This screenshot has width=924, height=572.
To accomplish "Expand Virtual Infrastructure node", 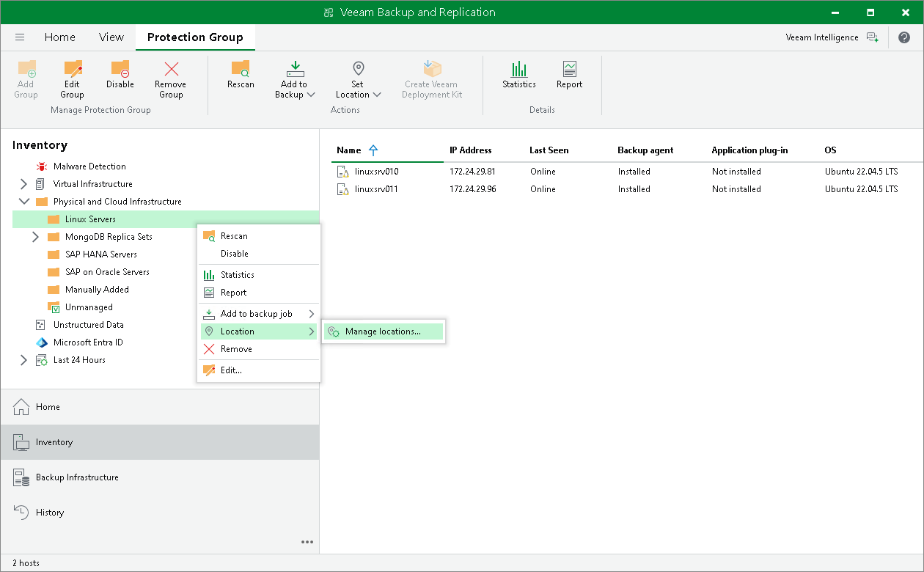I will point(23,184).
